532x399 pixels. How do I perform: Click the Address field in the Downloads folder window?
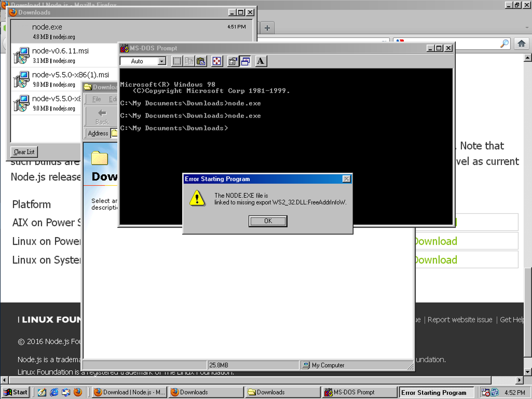[114, 133]
